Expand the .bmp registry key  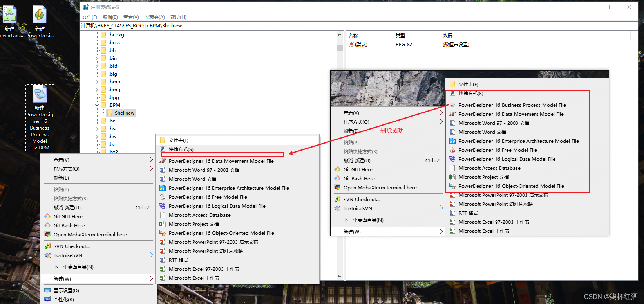(x=97, y=82)
